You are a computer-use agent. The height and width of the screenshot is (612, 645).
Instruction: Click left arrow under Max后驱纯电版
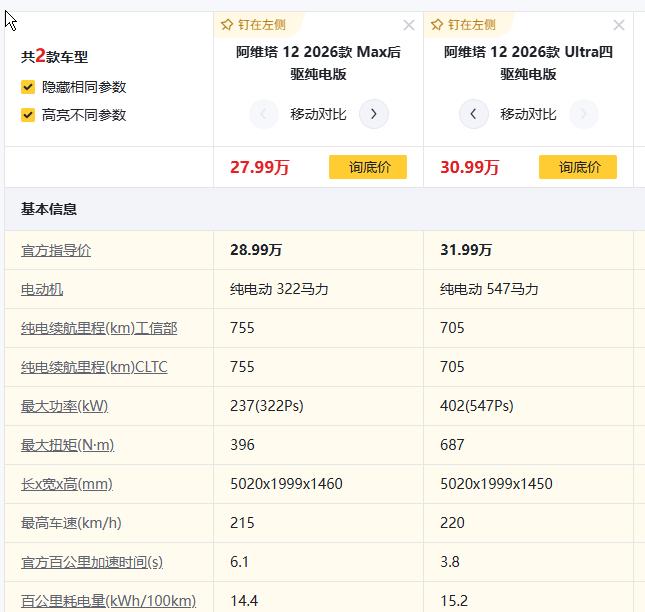pos(263,114)
